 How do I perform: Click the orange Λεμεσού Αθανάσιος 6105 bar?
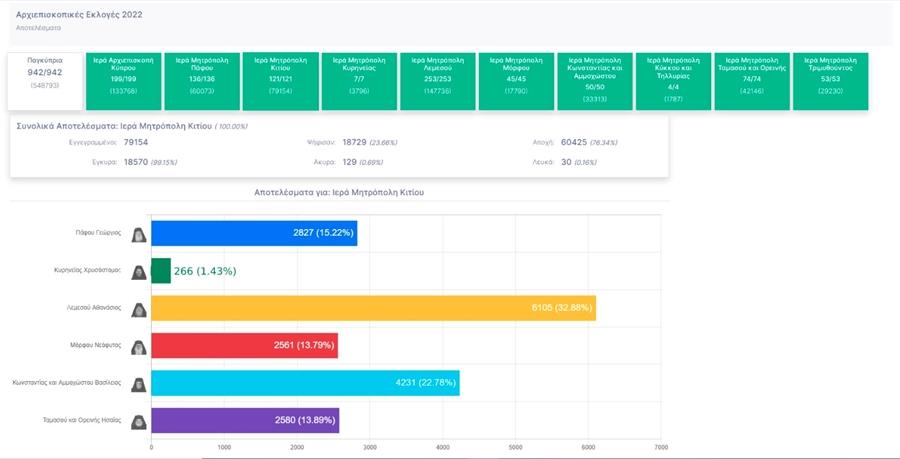pos(373,309)
